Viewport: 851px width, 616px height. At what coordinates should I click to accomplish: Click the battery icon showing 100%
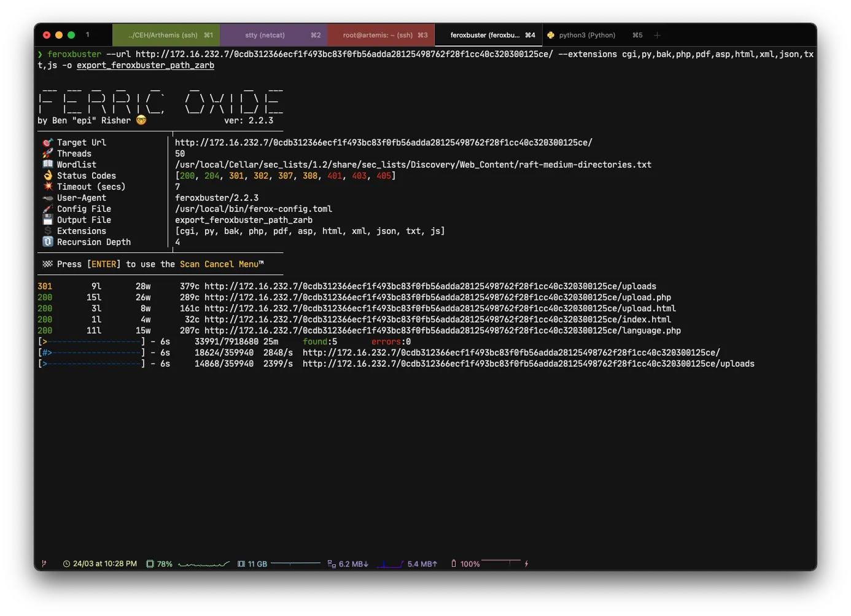[x=454, y=564]
